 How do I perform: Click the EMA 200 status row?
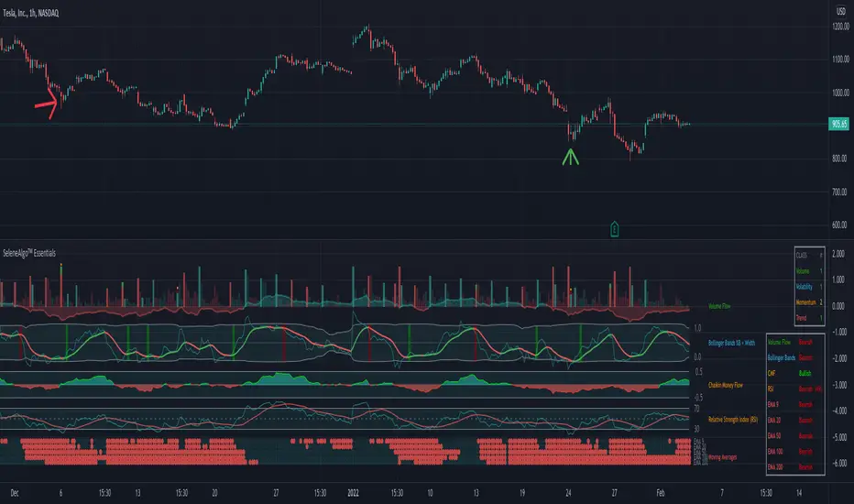[795, 467]
